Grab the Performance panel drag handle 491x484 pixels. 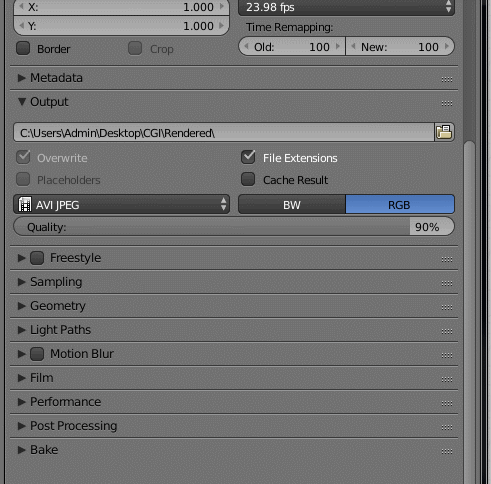[x=447, y=403]
